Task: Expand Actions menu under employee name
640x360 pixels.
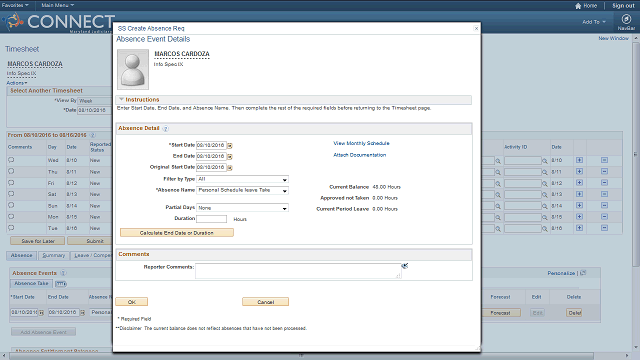Action: (17, 83)
